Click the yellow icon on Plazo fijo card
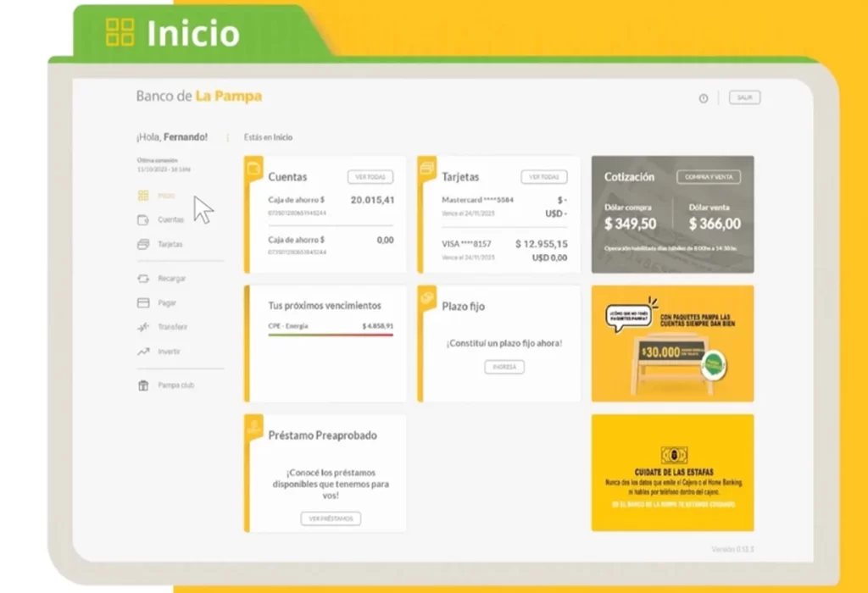The image size is (868, 593). point(426,296)
